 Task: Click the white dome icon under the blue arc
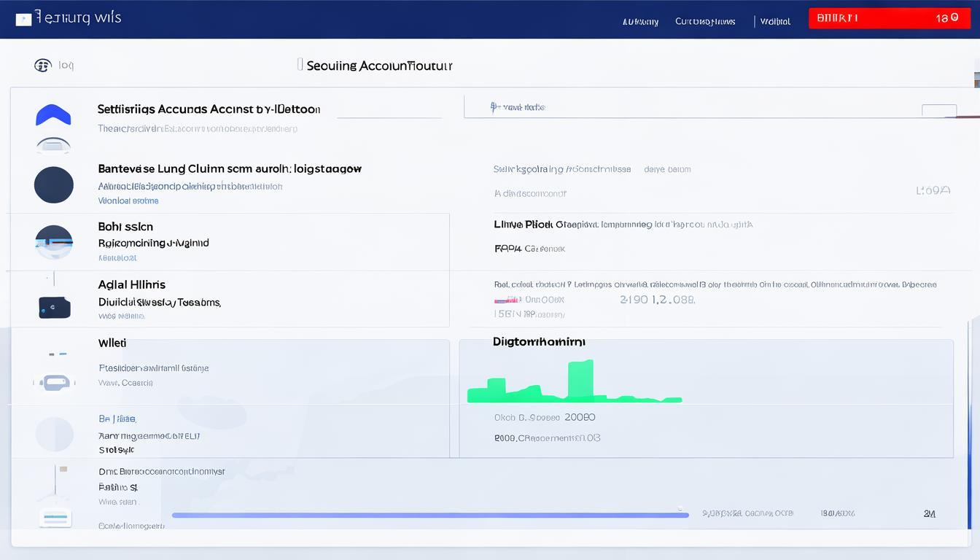click(x=54, y=144)
